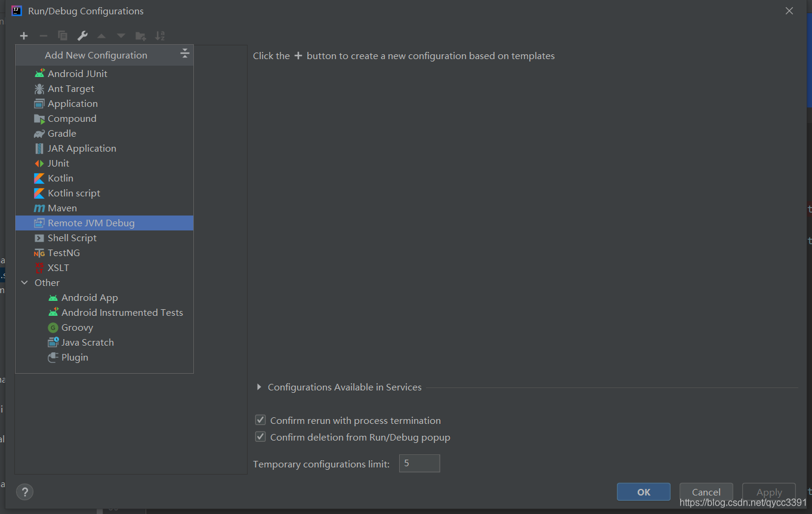The image size is (812, 514).
Task: Click the Apply button
Action: click(769, 492)
